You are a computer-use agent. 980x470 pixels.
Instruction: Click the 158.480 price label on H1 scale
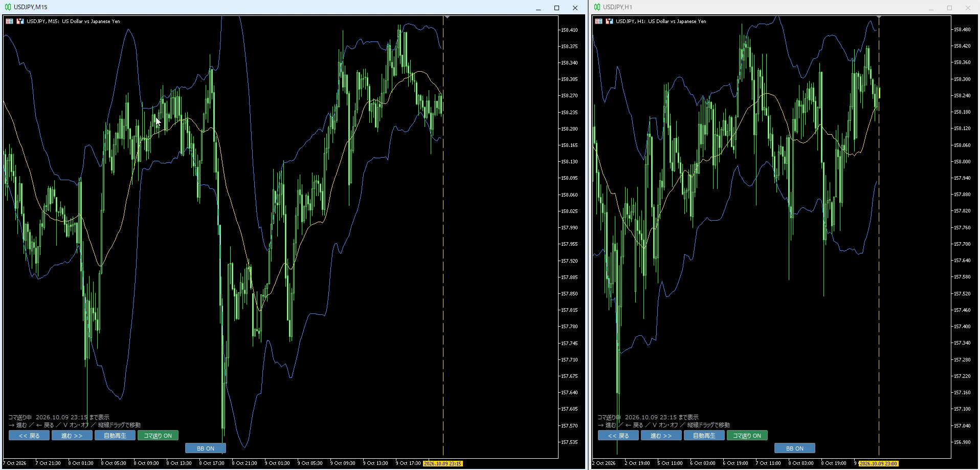[x=962, y=30]
